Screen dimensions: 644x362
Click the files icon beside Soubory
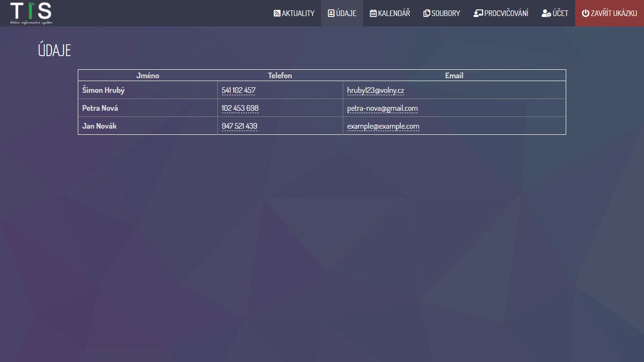click(x=427, y=13)
